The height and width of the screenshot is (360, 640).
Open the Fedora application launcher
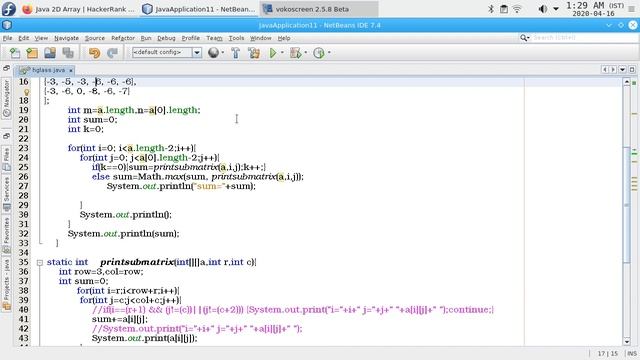(x=9, y=9)
